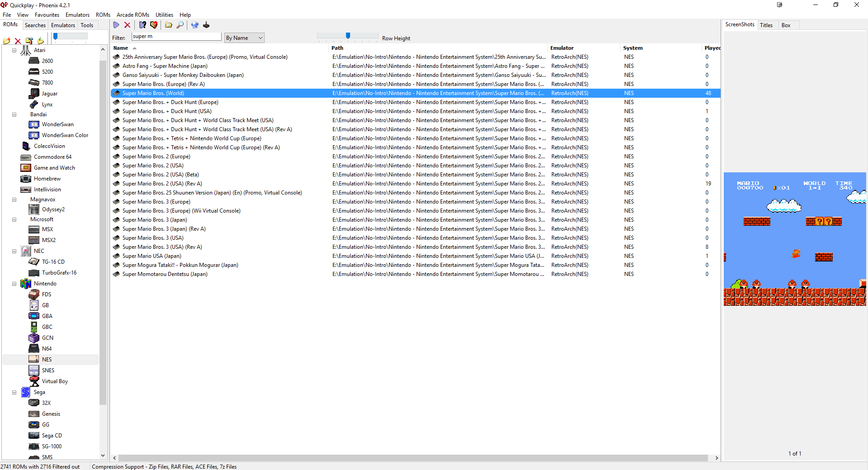Image resolution: width=868 pixels, height=470 pixels.
Task: Select the magnifying glass search icon
Action: [x=180, y=25]
